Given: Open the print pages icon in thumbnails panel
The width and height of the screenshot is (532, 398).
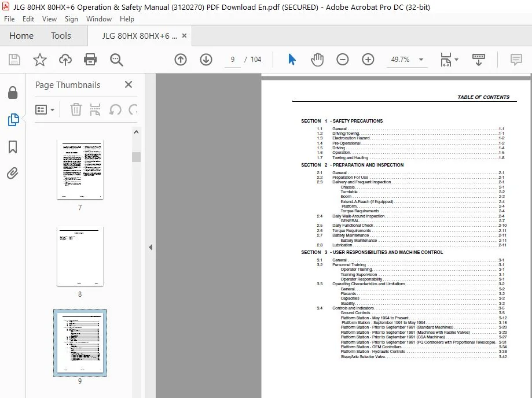Looking at the screenshot, I should pyautogui.click(x=96, y=109).
